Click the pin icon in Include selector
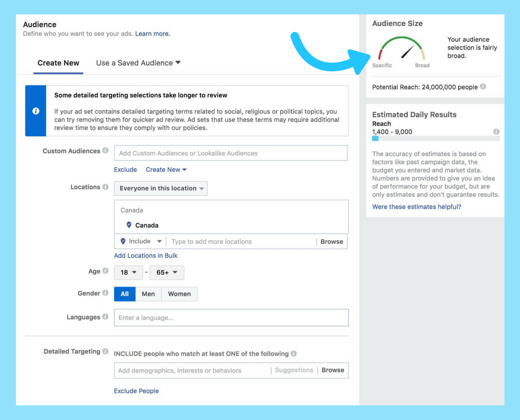This screenshot has width=520, height=420. tap(123, 241)
